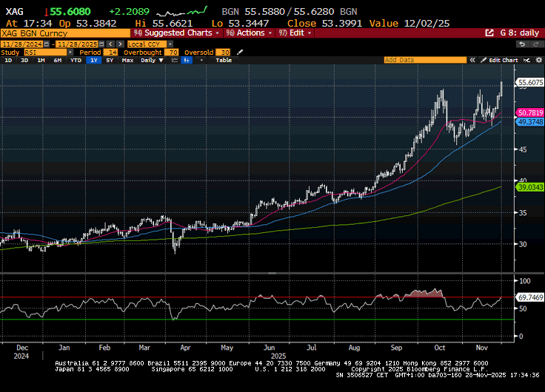
Task: Step date range forward with right arrow
Action: [x=120, y=44]
